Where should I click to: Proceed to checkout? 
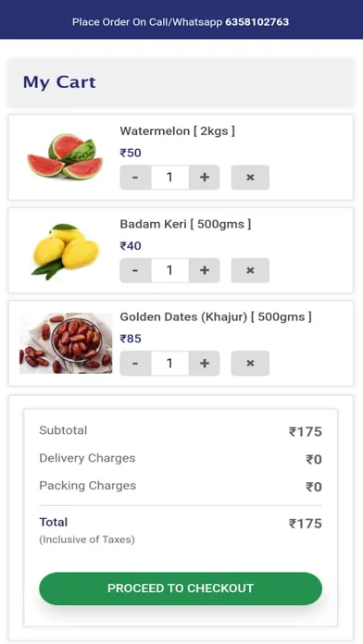click(181, 588)
